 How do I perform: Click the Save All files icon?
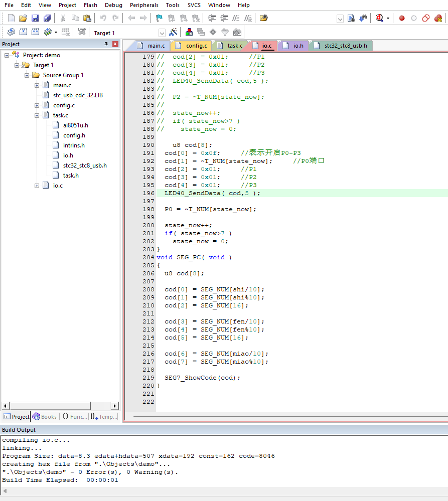point(47,18)
